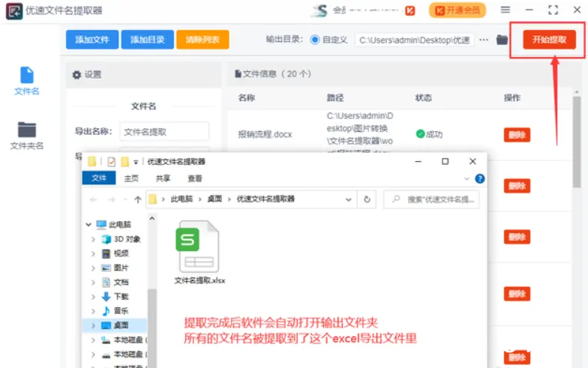Expand the Explorer ribbon chevron
Image resolution: width=588 pixels, height=368 pixels.
(466, 178)
